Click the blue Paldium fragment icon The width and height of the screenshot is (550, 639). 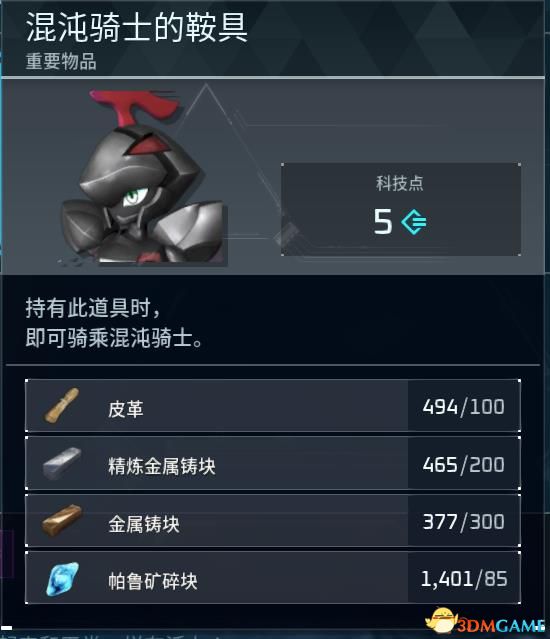point(62,579)
